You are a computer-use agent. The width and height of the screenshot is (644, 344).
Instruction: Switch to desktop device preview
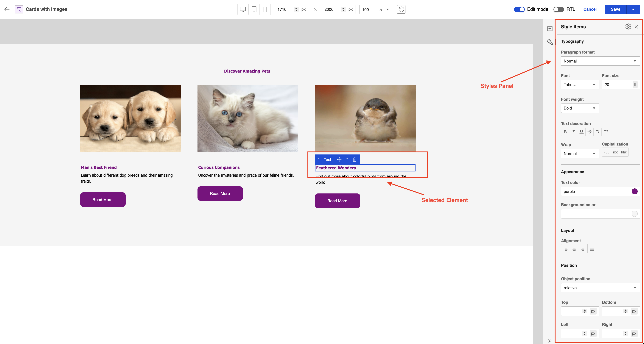[242, 10]
